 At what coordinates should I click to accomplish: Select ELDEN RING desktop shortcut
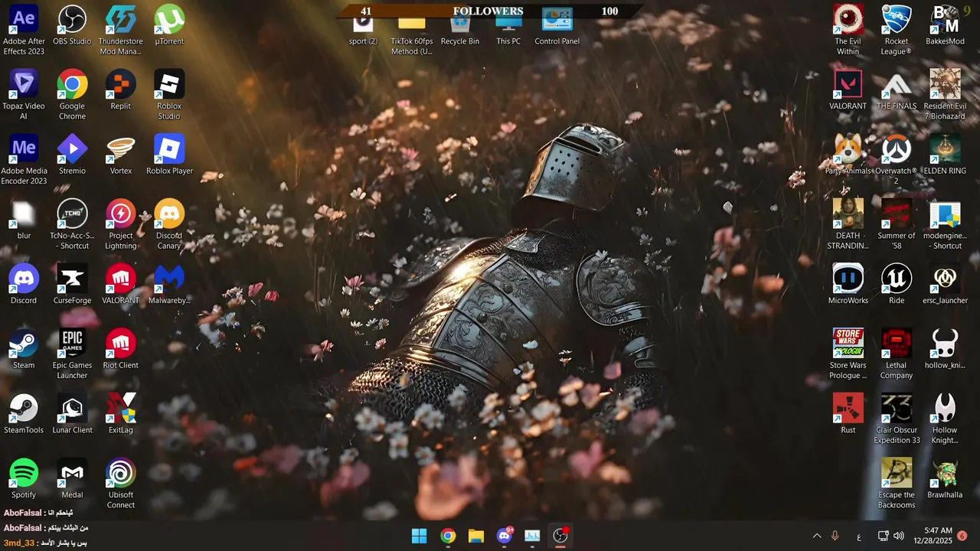945,155
